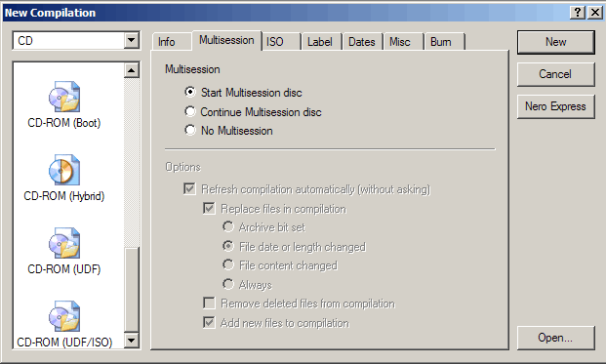Open the Dates tab

click(362, 42)
